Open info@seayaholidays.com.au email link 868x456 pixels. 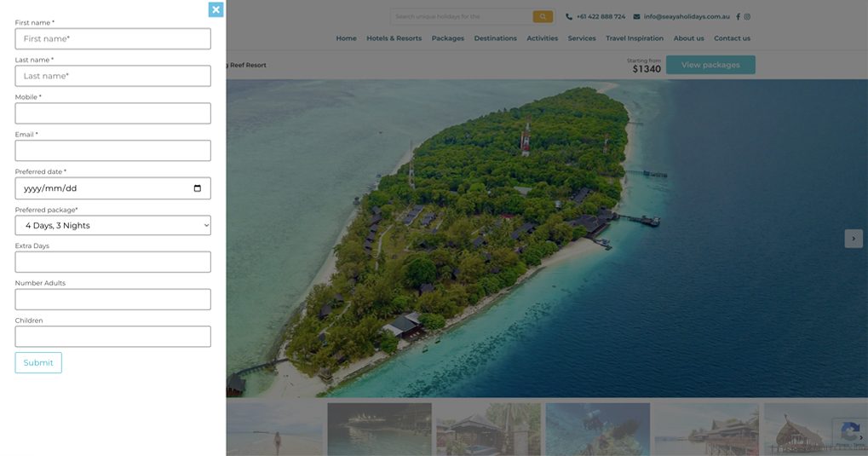687,17
